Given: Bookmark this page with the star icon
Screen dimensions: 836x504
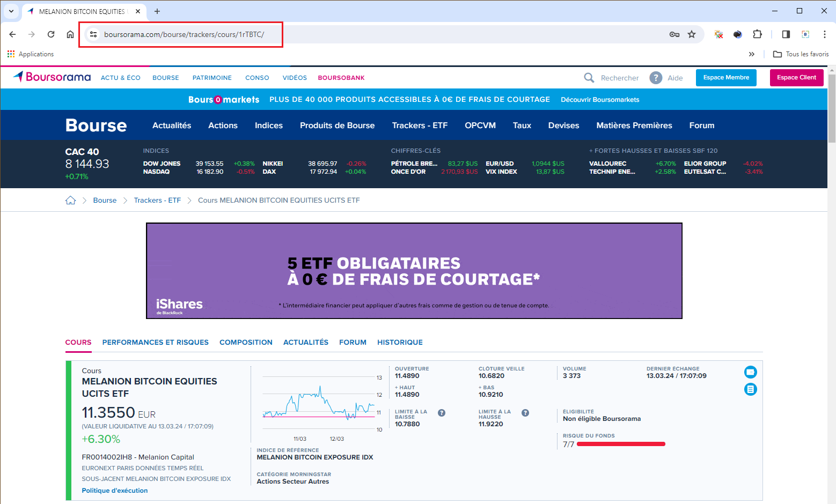Looking at the screenshot, I should coord(692,34).
